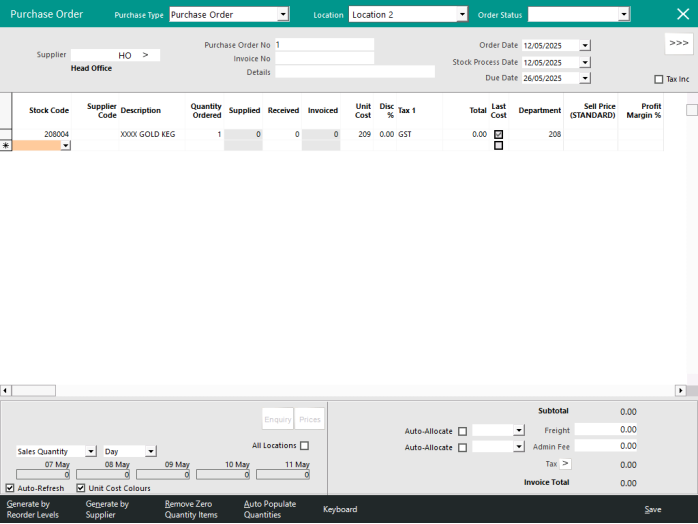Click the Quantity Ordered column header
Screen dimensions: 698x524
[x=206, y=110]
